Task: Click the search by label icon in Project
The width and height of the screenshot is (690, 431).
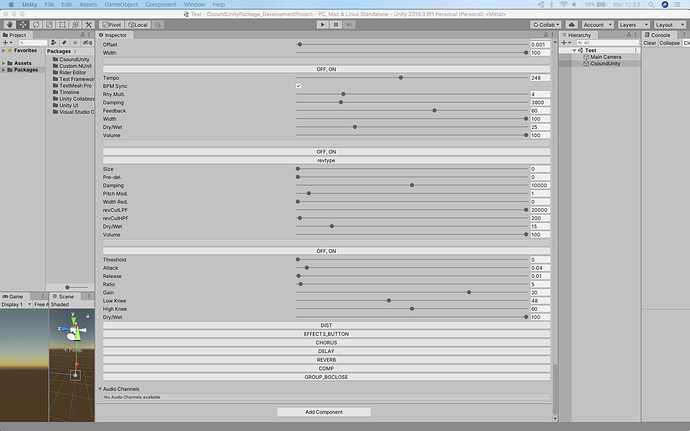Action: point(64,43)
